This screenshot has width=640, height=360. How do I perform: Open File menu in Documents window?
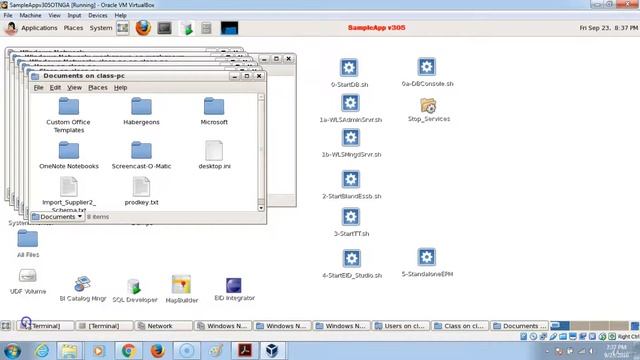click(38, 88)
